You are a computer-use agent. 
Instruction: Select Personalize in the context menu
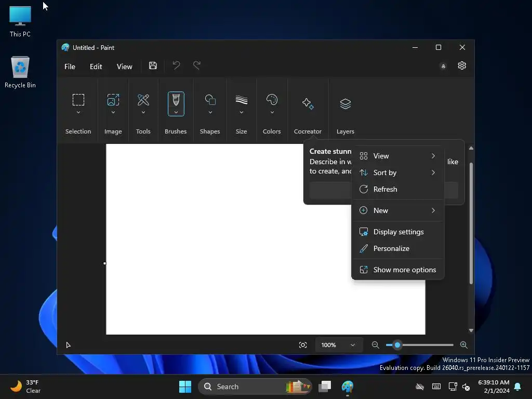point(397,248)
